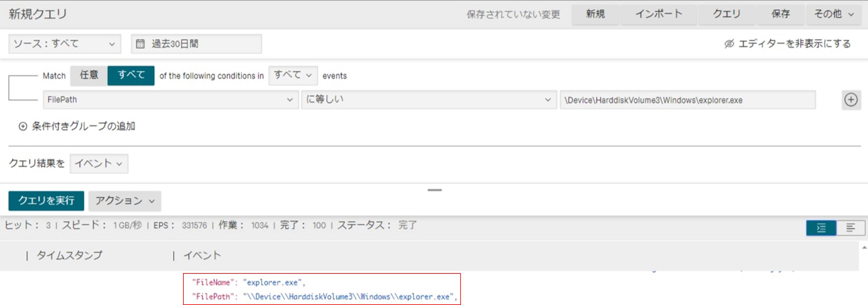Click the 新規クエリ title
The height and width of the screenshot is (305, 868).
[x=38, y=14]
